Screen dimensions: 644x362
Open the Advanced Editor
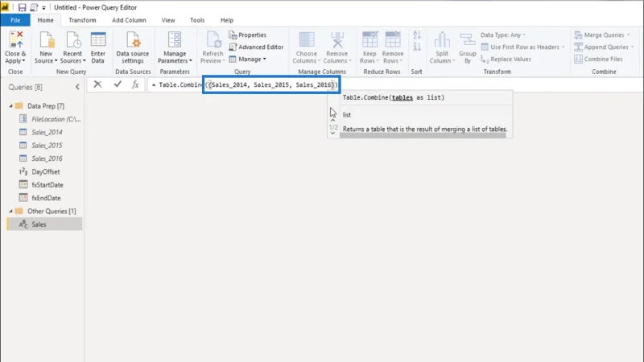point(256,47)
